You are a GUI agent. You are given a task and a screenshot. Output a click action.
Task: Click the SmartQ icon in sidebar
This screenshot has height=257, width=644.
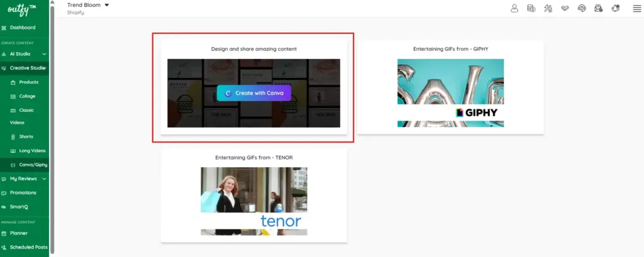[4, 207]
